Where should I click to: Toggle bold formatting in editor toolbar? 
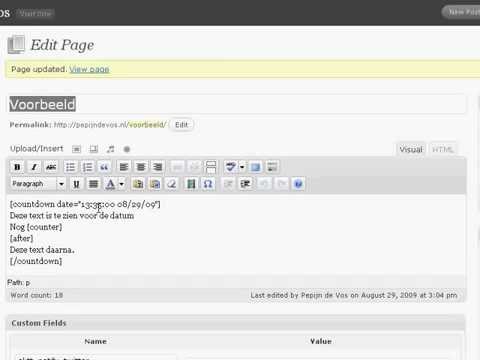[x=17, y=167]
